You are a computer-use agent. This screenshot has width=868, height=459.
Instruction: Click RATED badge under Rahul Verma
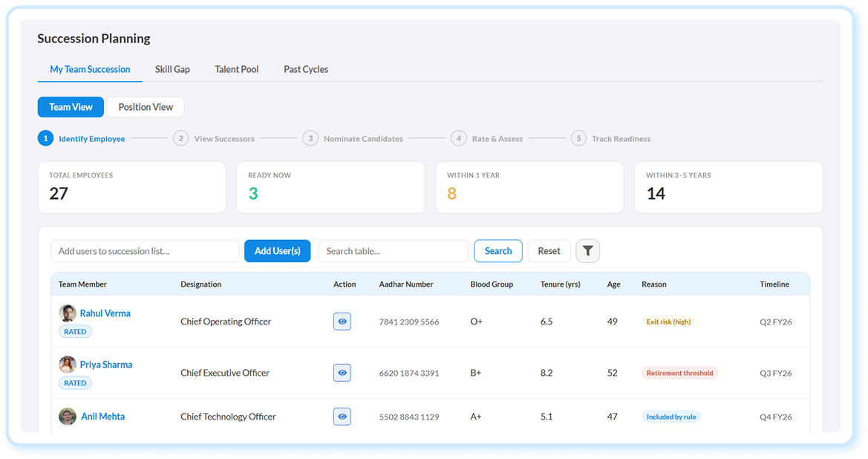(x=75, y=332)
